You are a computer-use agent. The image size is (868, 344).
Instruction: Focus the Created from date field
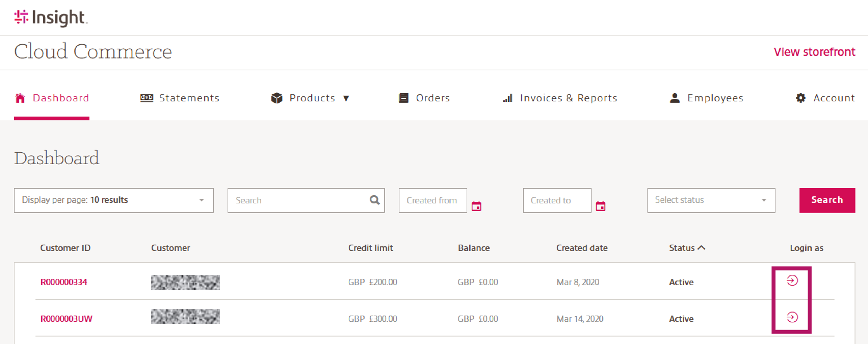click(432, 200)
